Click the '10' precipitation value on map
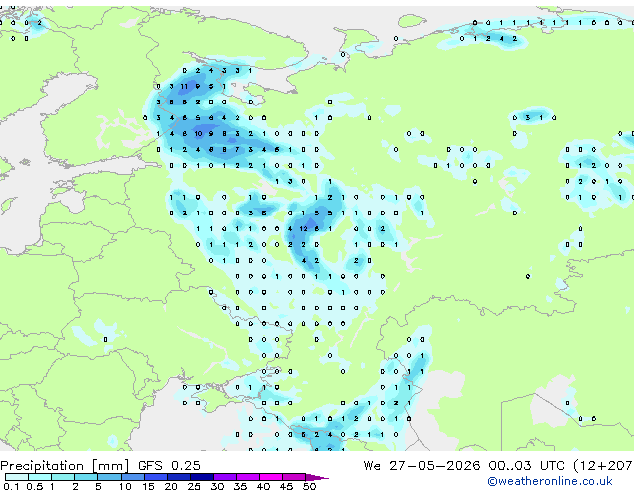The width and height of the screenshot is (634, 490). [x=198, y=134]
